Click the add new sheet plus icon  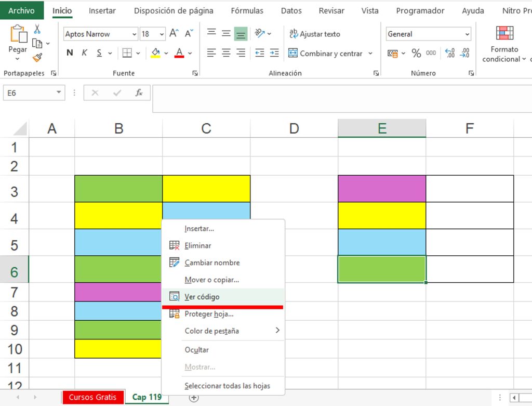pyautogui.click(x=193, y=398)
